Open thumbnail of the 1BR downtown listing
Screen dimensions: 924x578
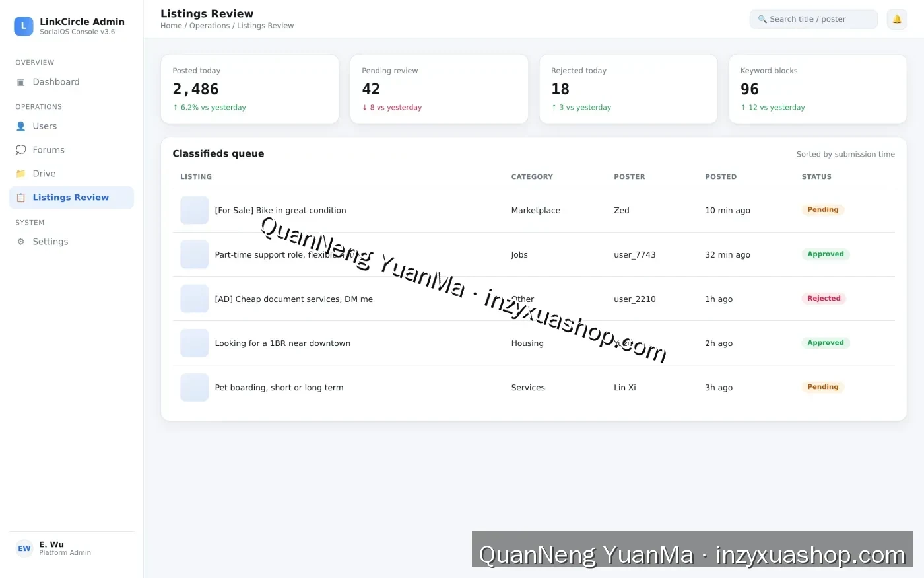pos(194,343)
